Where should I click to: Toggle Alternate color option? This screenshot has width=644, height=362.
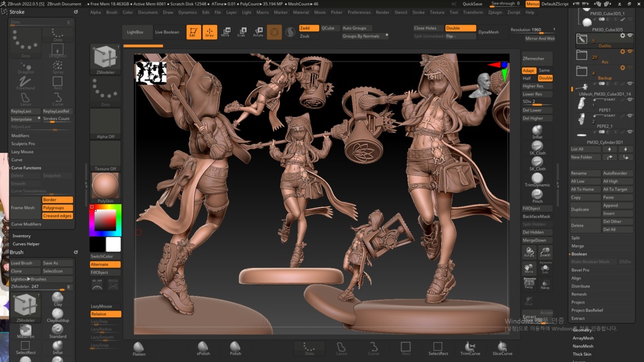point(106,265)
